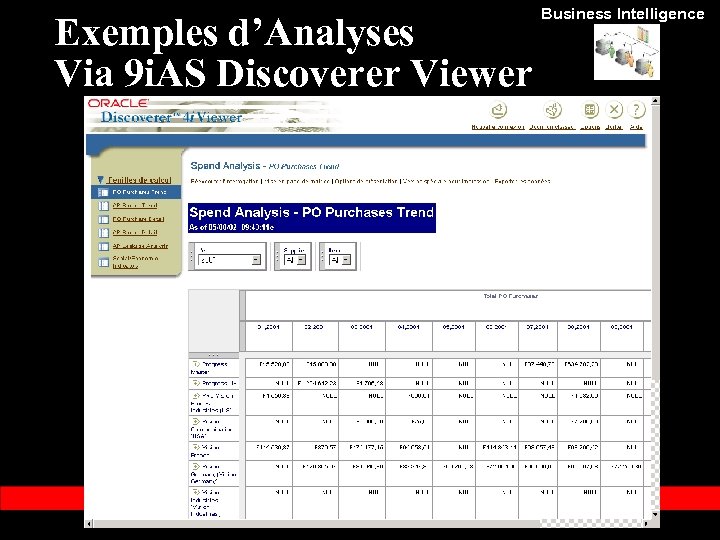Click the grid-shaped Options icon in the header
This screenshot has width=720, height=540.
tap(590, 110)
